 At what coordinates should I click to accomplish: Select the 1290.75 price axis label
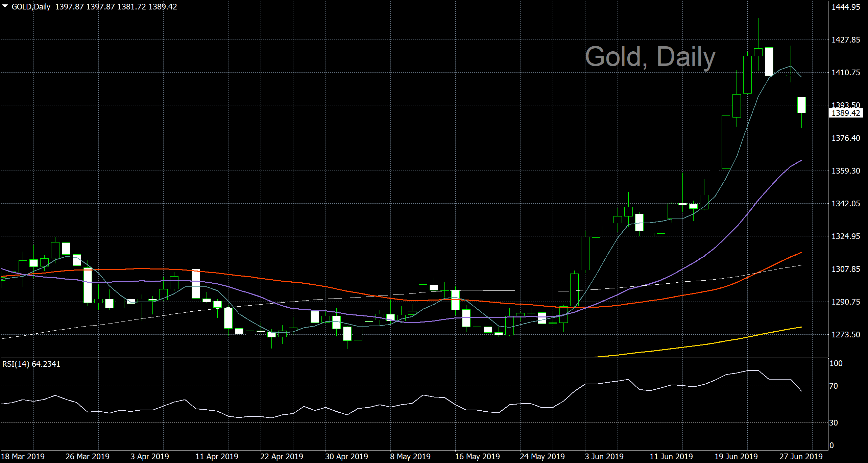pyautogui.click(x=846, y=302)
